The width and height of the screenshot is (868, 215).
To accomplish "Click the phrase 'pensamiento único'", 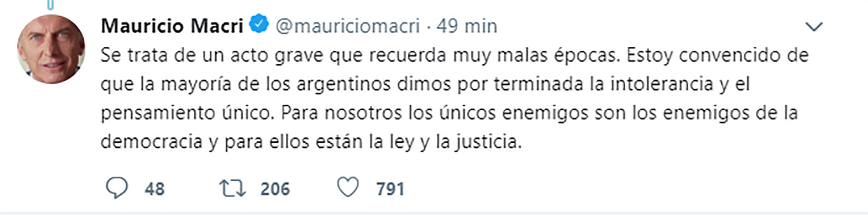I will point(188,113).
